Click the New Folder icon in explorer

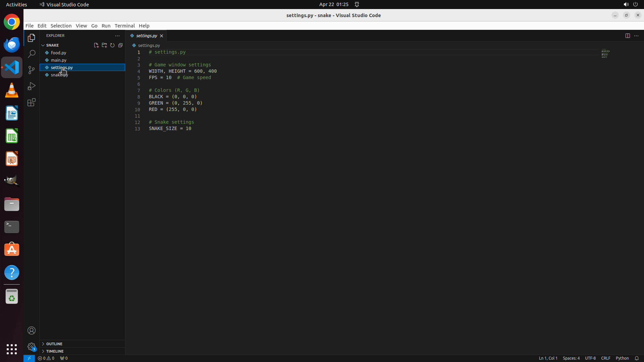click(104, 45)
